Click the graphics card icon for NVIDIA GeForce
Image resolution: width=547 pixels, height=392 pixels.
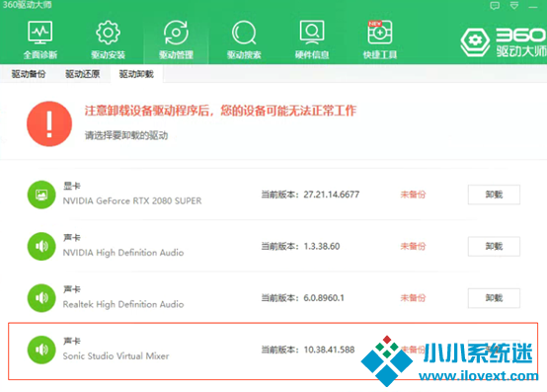coord(41,195)
